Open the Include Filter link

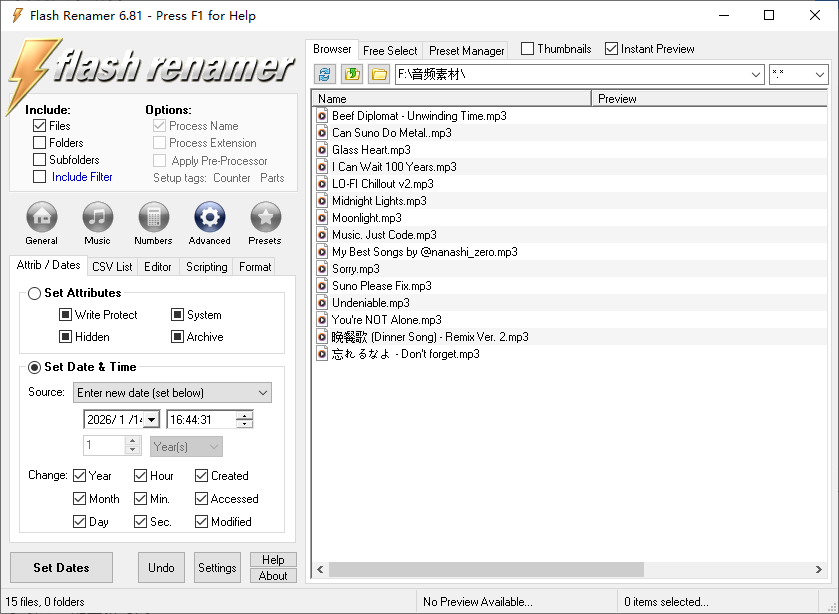tap(82, 177)
